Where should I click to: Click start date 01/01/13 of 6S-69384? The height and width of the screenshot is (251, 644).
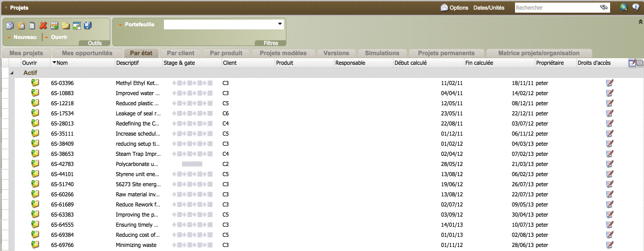point(452,235)
